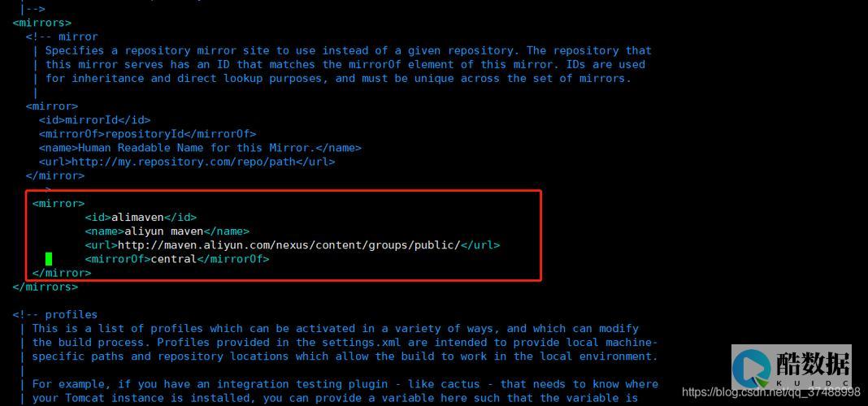Click the green terminal cursor block
The width and height of the screenshot is (868, 406).
pos(49,258)
